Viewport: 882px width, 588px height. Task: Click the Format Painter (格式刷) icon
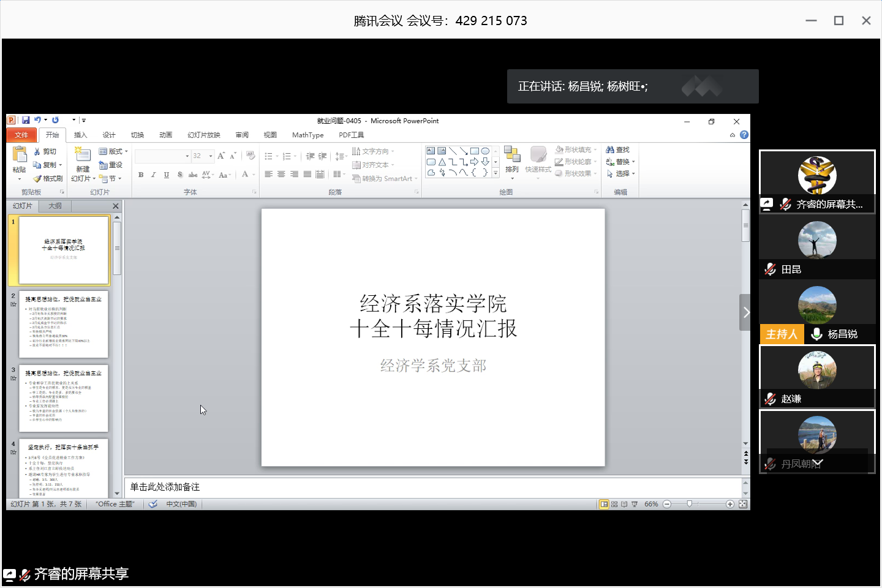coord(38,179)
